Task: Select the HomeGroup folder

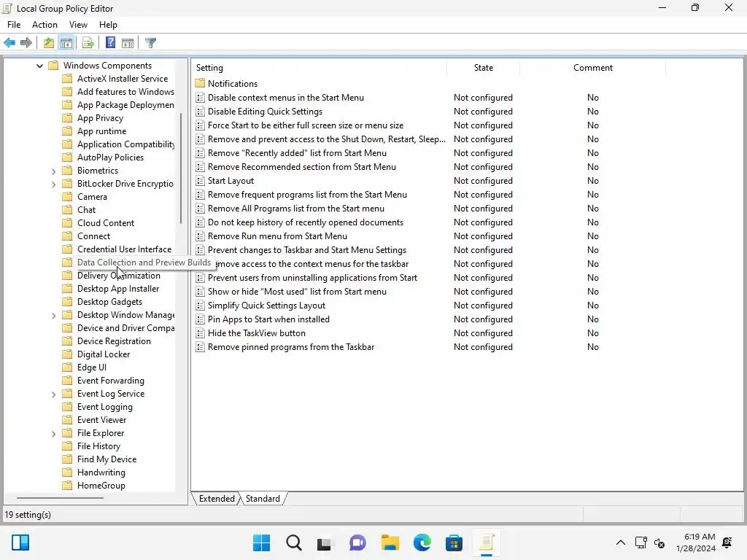Action: (101, 486)
